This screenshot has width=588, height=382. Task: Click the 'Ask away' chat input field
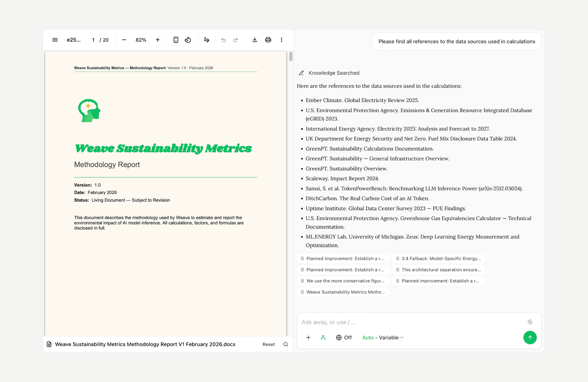tap(408, 322)
